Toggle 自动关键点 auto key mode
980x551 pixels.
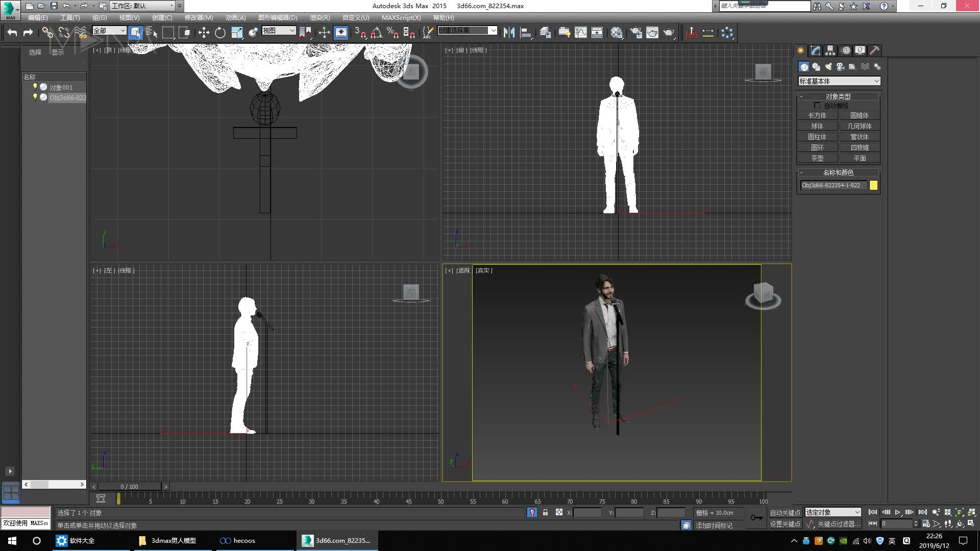(785, 512)
